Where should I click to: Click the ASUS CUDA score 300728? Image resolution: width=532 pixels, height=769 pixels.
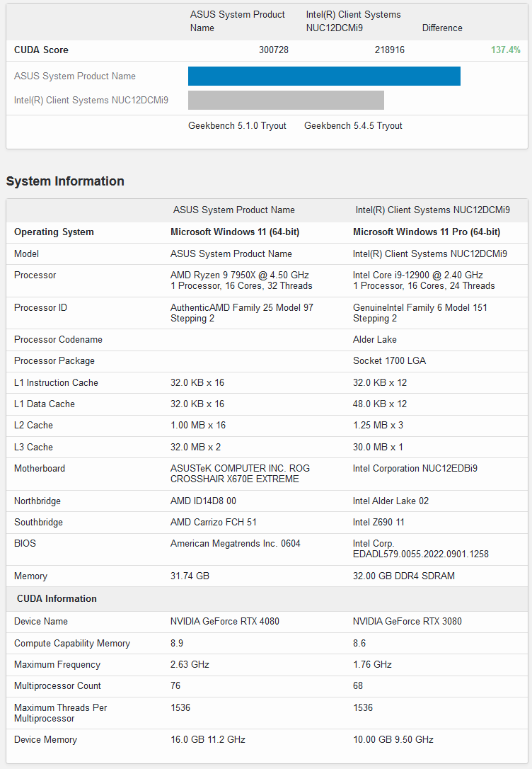pyautogui.click(x=274, y=50)
